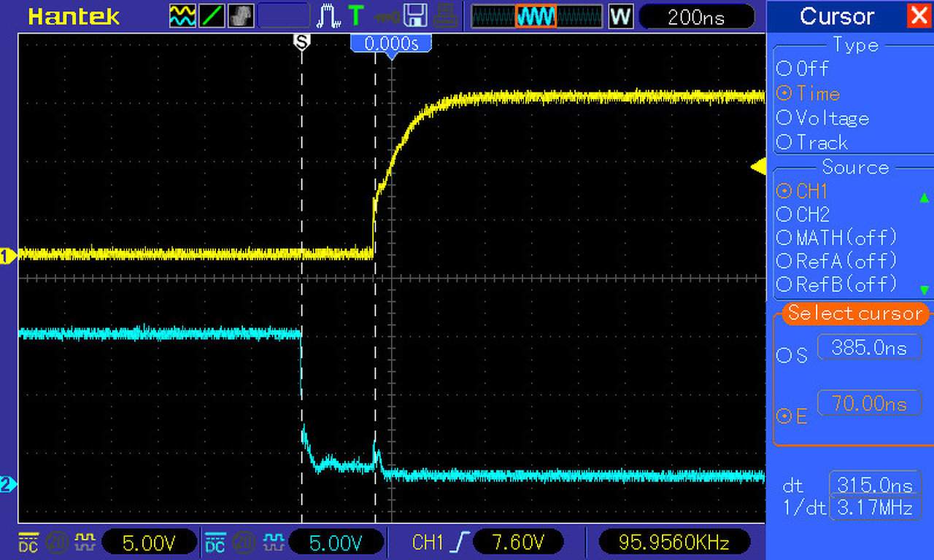The image size is (934, 560).
Task: Click the green diagonal-line XY mode icon
Action: tap(212, 16)
